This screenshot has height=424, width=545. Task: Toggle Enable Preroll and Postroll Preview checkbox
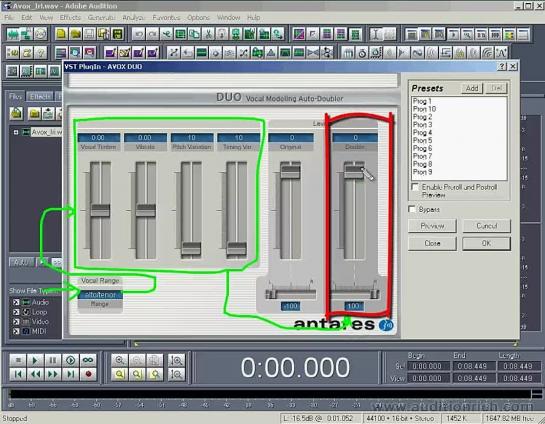tap(415, 187)
